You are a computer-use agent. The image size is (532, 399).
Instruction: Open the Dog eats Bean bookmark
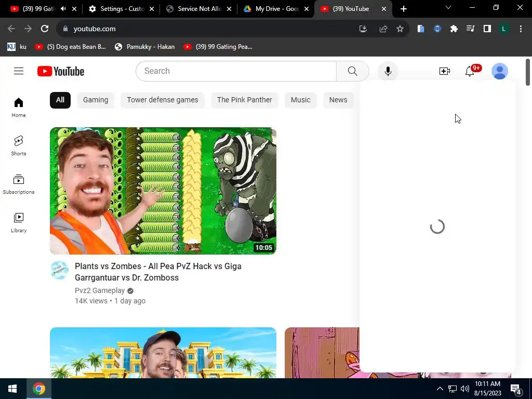pos(71,47)
